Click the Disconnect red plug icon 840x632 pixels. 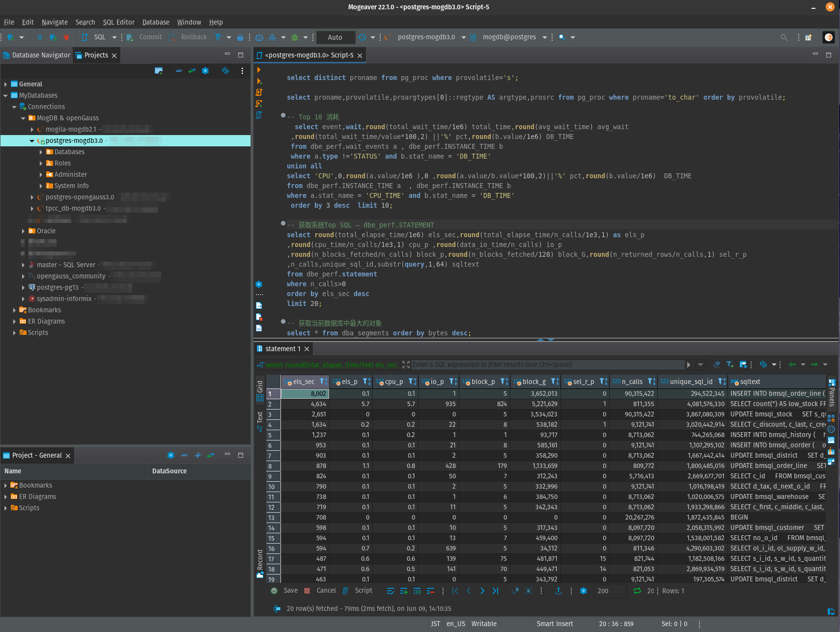66,37
